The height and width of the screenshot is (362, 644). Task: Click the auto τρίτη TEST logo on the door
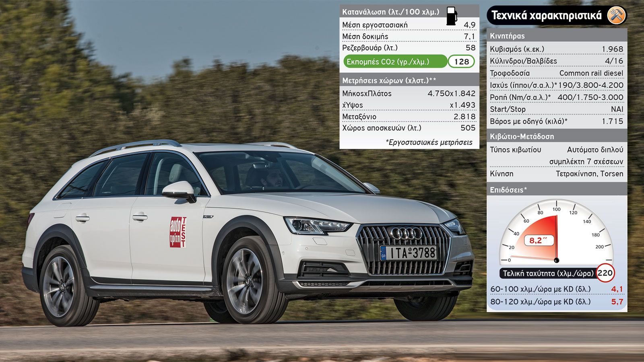tap(178, 232)
